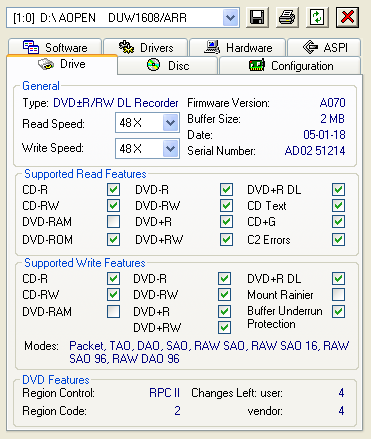Expand the Write Speed dropdown arrow

pos(171,148)
